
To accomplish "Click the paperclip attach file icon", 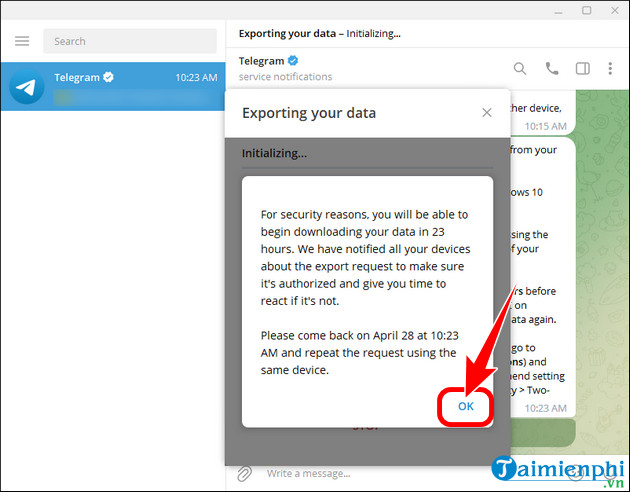I will click(x=243, y=473).
